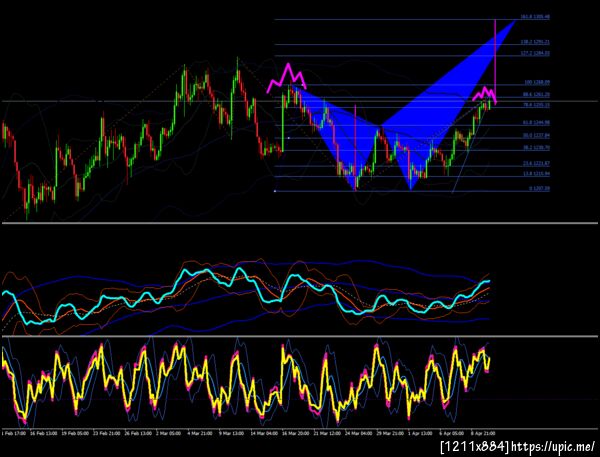Select the 161.8 Fibonacci level label
The width and height of the screenshot is (600, 457).
click(x=535, y=17)
